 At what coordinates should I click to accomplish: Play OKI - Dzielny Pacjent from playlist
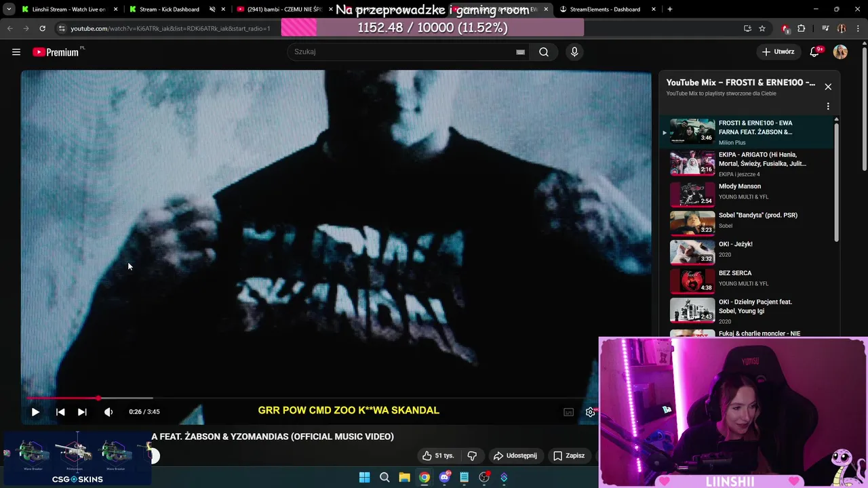746,310
